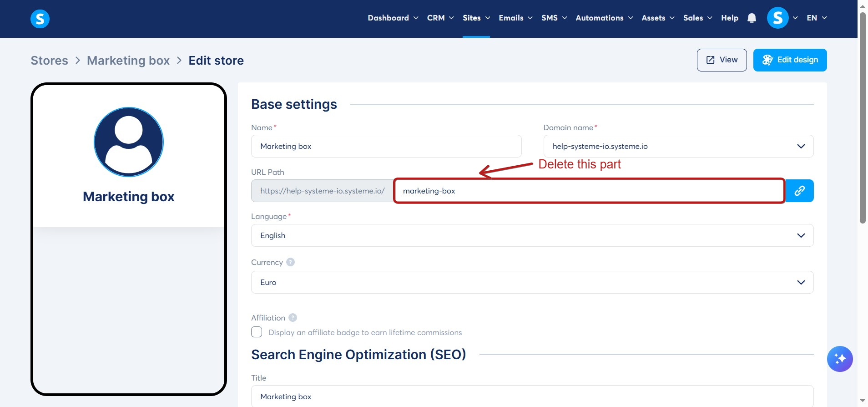Click the 'Marketing box' store name under avatar
Viewport: 868px width, 407px height.
129,197
